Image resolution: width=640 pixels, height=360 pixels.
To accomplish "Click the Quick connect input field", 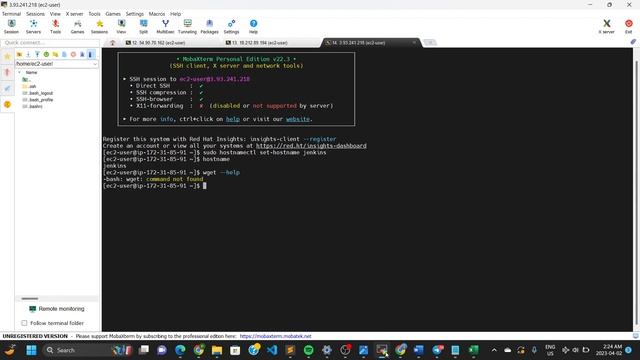I will [51, 42].
